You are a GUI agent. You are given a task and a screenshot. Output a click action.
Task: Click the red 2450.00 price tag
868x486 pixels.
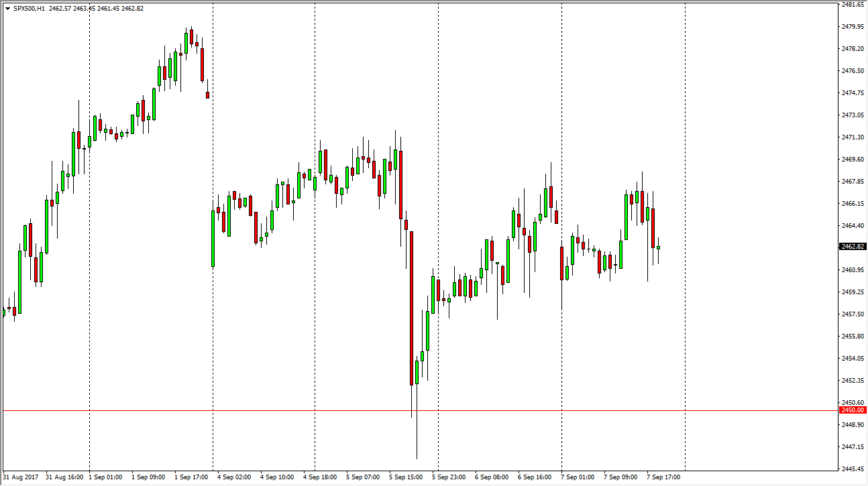852,410
